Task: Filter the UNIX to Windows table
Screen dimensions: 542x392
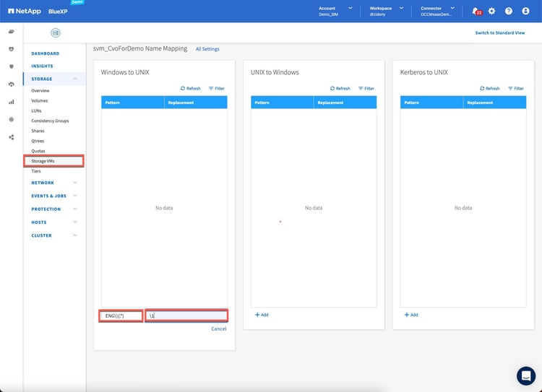Action: [366, 88]
